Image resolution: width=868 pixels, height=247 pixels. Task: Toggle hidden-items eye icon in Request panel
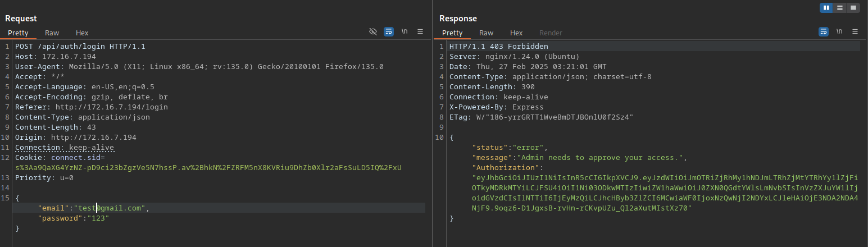coord(373,32)
